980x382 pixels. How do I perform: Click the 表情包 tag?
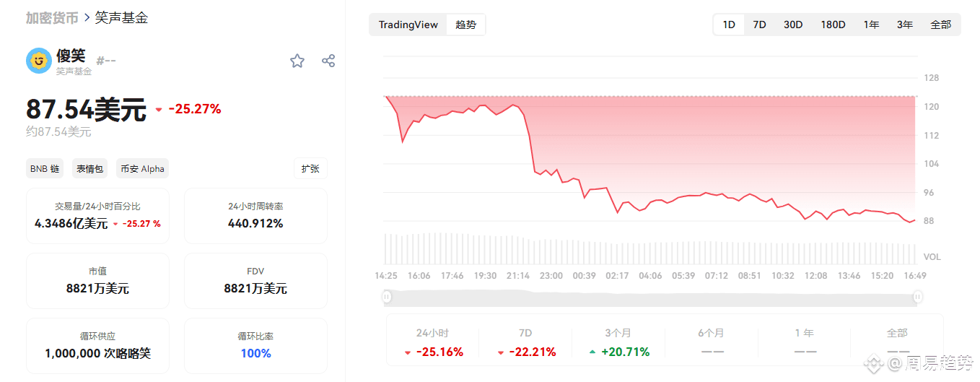pos(90,169)
